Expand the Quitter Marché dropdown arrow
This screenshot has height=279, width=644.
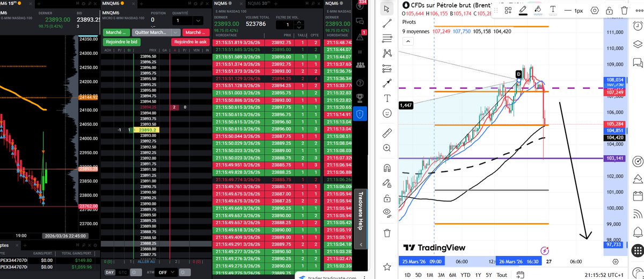click(176, 32)
